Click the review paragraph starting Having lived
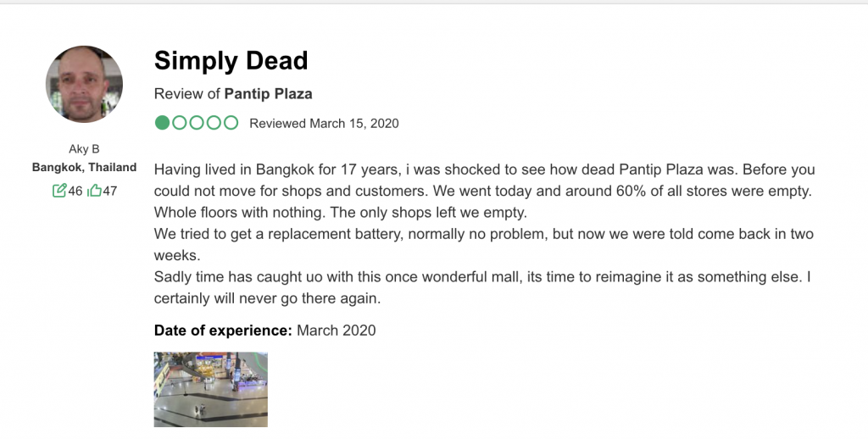This screenshot has height=439, width=868. 484,234
